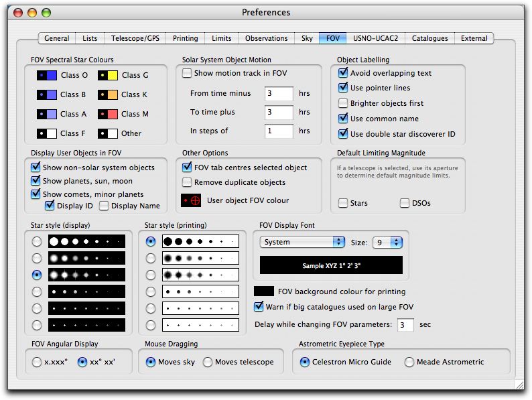The image size is (532, 400).
Task: Click the Class G yellow colour swatch
Action: pos(108,75)
